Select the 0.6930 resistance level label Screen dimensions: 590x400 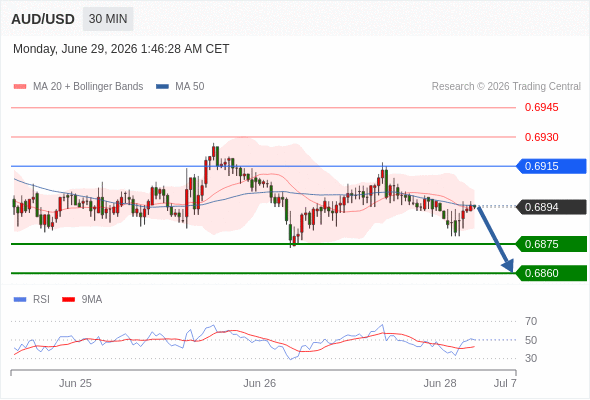click(541, 137)
